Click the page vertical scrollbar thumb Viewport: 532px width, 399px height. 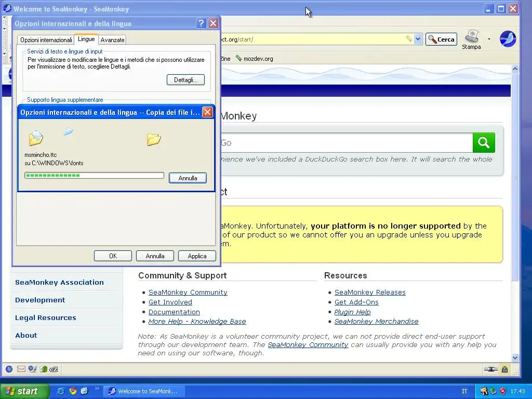pos(515,177)
